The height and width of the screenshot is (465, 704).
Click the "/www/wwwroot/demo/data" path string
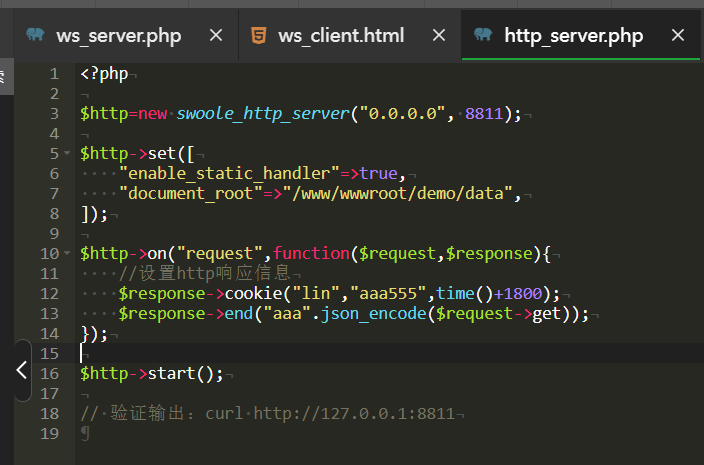398,193
